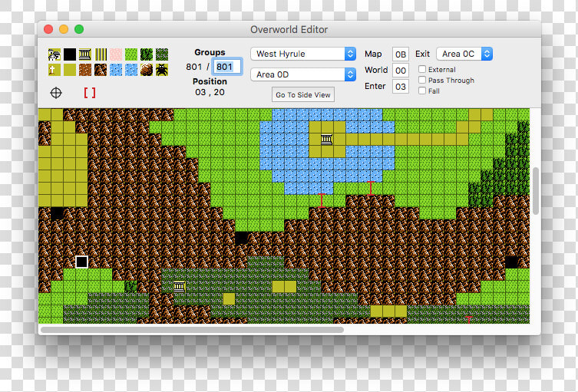This screenshot has width=578, height=392.
Task: Click the green zoom window button
Action: coord(79,29)
